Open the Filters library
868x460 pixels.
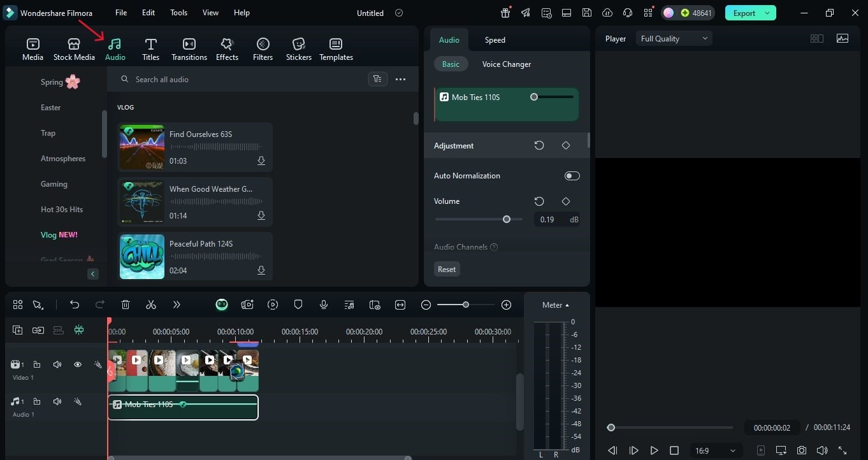[x=263, y=49]
